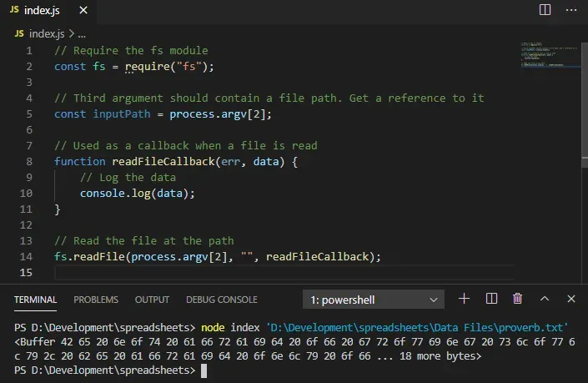Focus the PowerShell prompt at the terminal cursor

(x=204, y=371)
